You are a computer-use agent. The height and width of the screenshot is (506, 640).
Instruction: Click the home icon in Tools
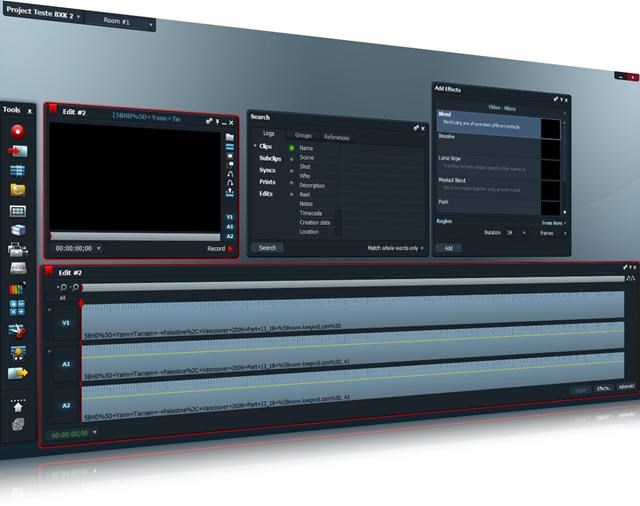click(x=17, y=406)
